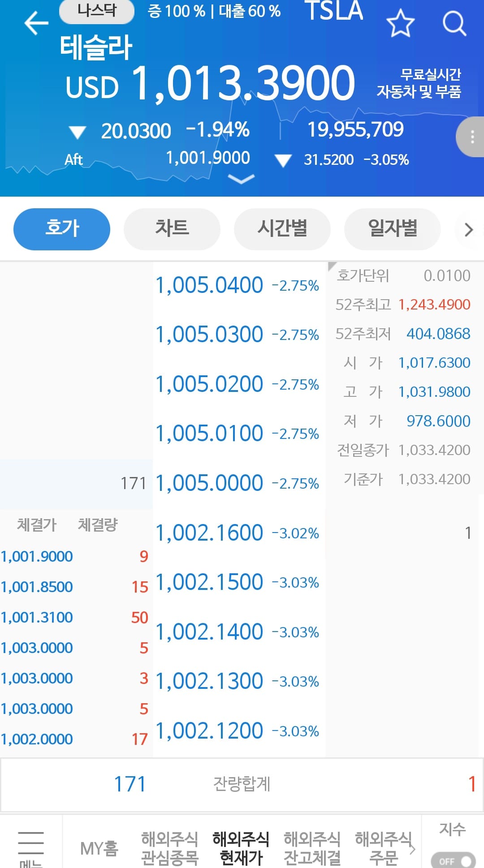Toggle the index OFF switch
Viewport: 484px width, 868px height.
[x=453, y=861]
